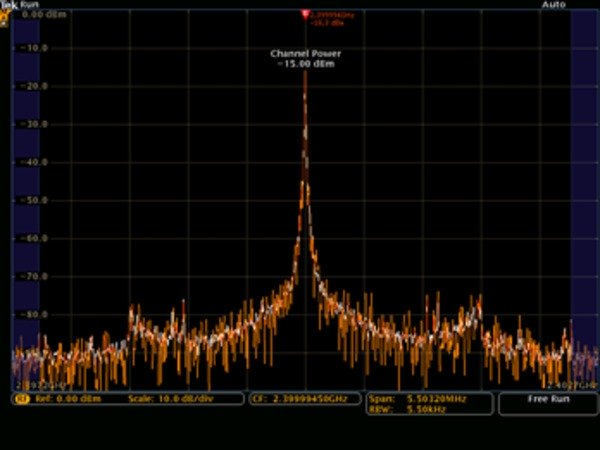Click the orange RF trace handle on left edge
This screenshot has height=450, width=600.
5,20
